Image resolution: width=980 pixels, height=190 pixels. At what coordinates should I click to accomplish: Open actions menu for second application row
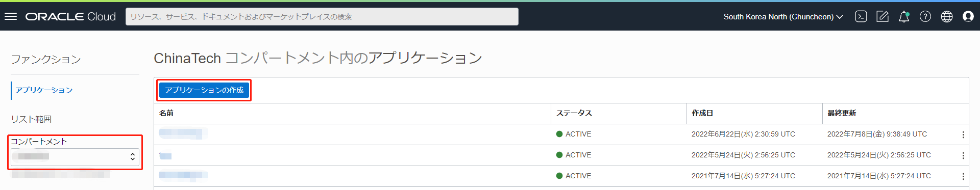coord(963,155)
